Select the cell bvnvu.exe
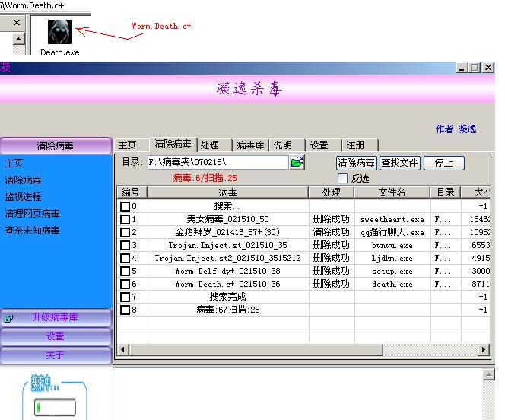Screen dimensions: 505x420 (x=392, y=245)
